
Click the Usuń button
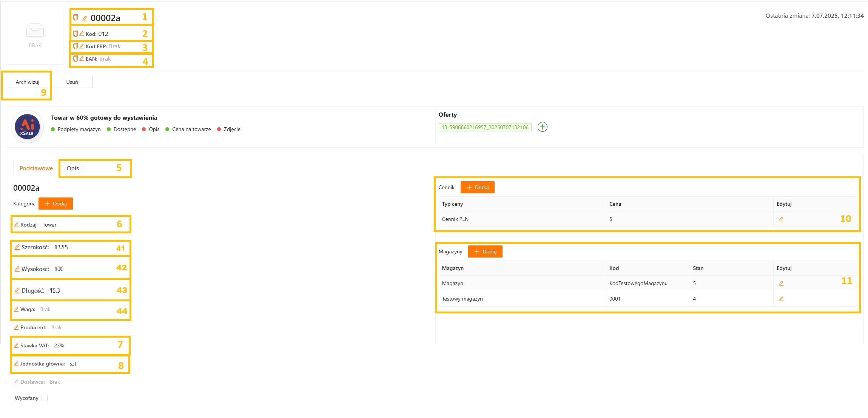(x=72, y=82)
